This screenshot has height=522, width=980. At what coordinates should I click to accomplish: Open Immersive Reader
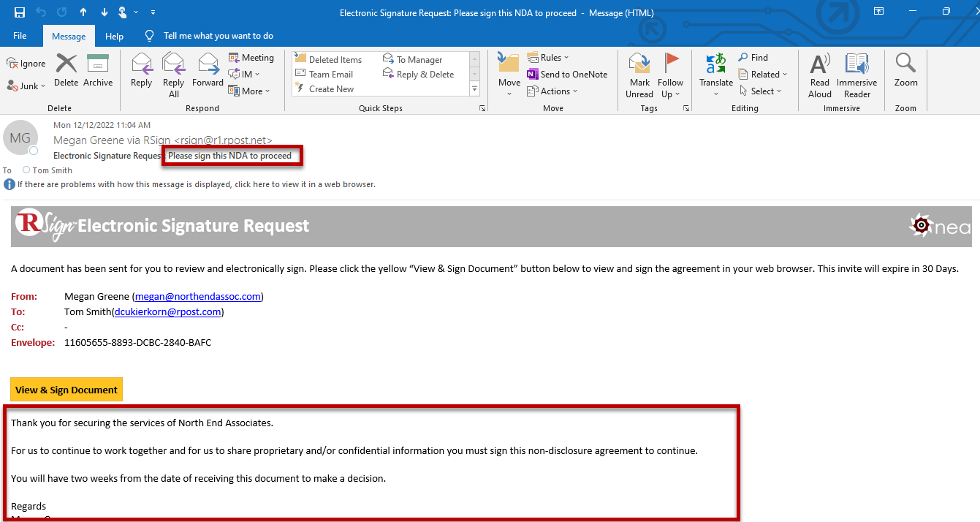click(x=857, y=75)
